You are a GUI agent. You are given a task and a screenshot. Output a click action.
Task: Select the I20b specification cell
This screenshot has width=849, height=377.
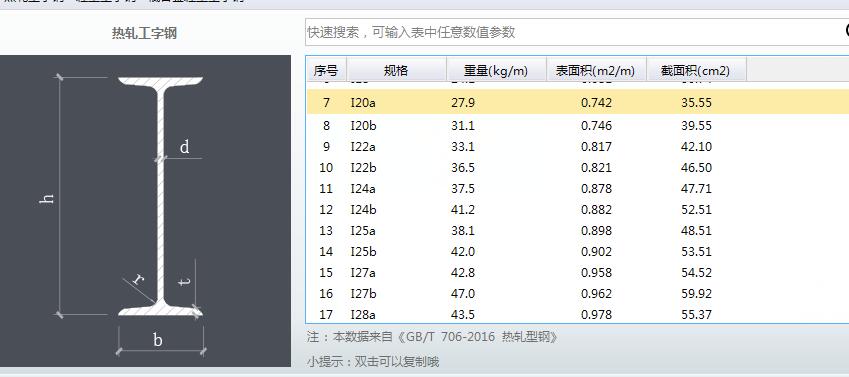[363, 126]
